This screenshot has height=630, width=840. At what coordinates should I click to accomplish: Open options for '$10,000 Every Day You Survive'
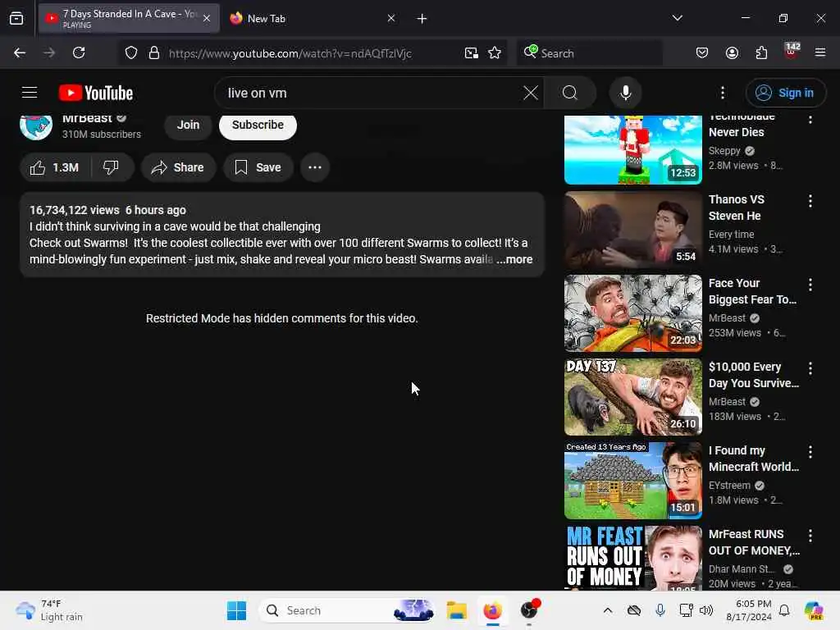[x=810, y=368]
